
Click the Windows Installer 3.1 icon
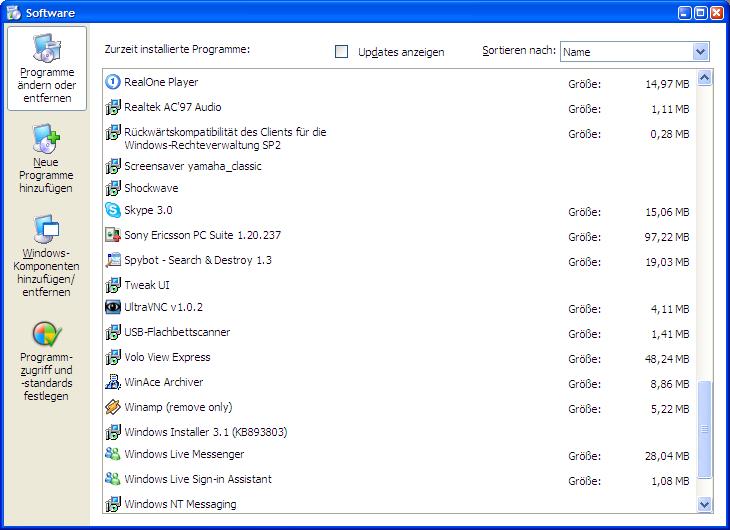[x=113, y=432]
